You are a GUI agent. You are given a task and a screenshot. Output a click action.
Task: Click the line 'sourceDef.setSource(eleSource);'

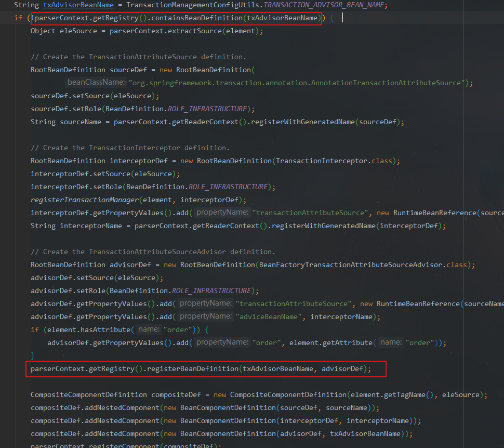[95, 96]
